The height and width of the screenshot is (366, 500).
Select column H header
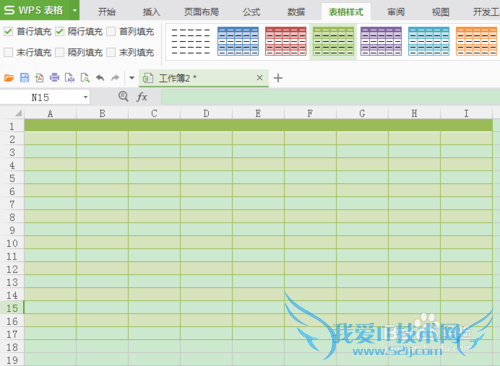(x=414, y=113)
